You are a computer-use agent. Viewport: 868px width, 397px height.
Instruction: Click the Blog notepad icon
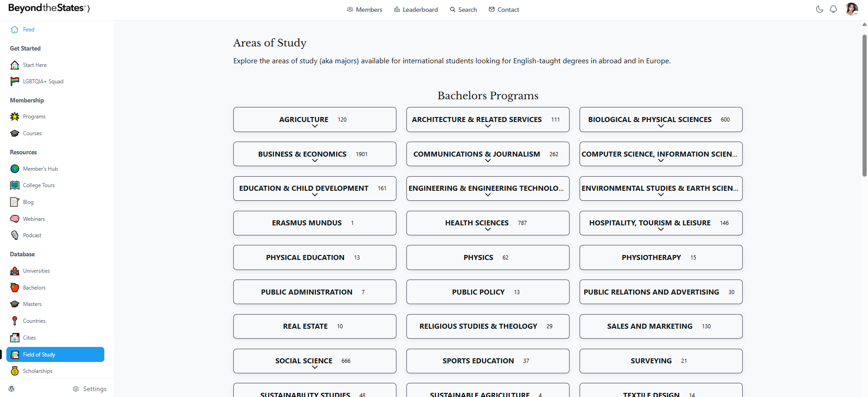point(15,202)
